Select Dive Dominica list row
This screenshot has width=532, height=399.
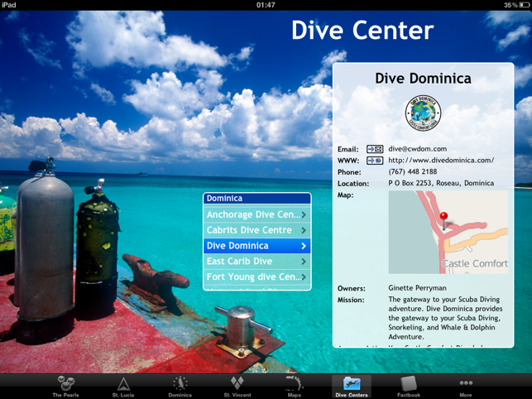point(257,246)
